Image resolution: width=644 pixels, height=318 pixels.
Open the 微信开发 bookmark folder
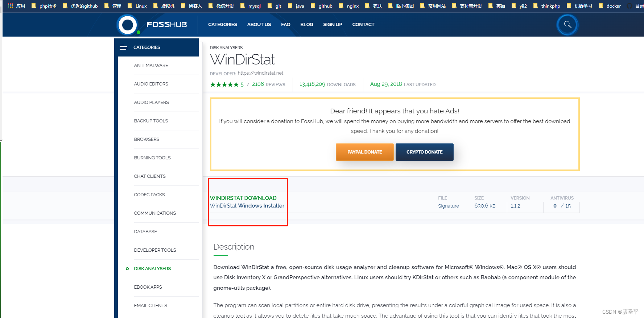click(221, 6)
